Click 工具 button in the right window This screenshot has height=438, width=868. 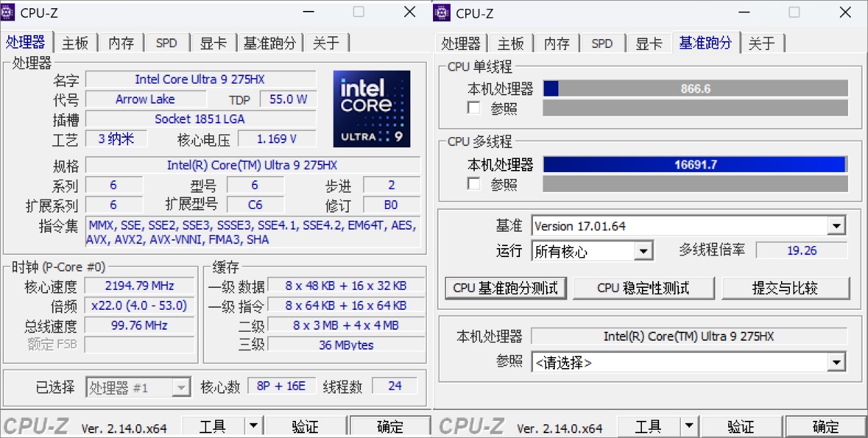(x=649, y=427)
